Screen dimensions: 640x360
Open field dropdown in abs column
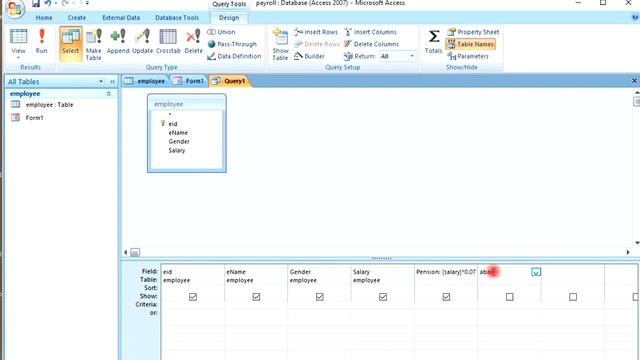[x=536, y=272]
